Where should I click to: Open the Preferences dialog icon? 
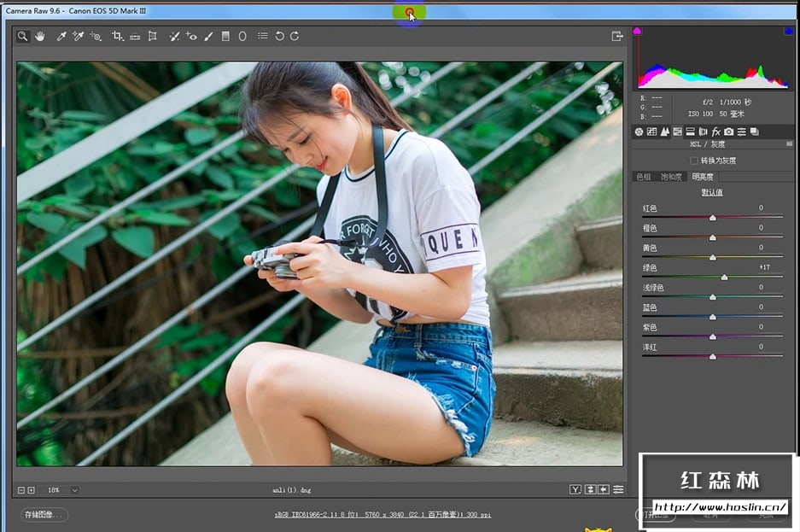coord(262,36)
